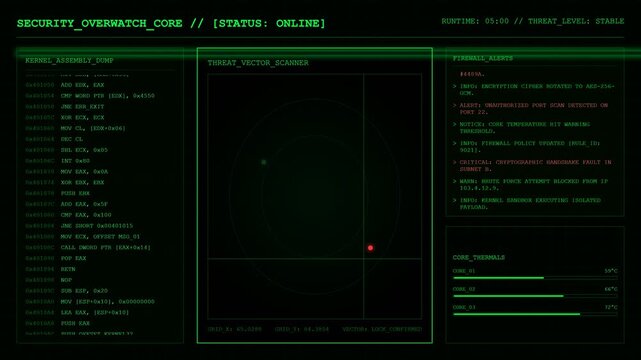Select the XOR EBX, EBX line

point(65,182)
